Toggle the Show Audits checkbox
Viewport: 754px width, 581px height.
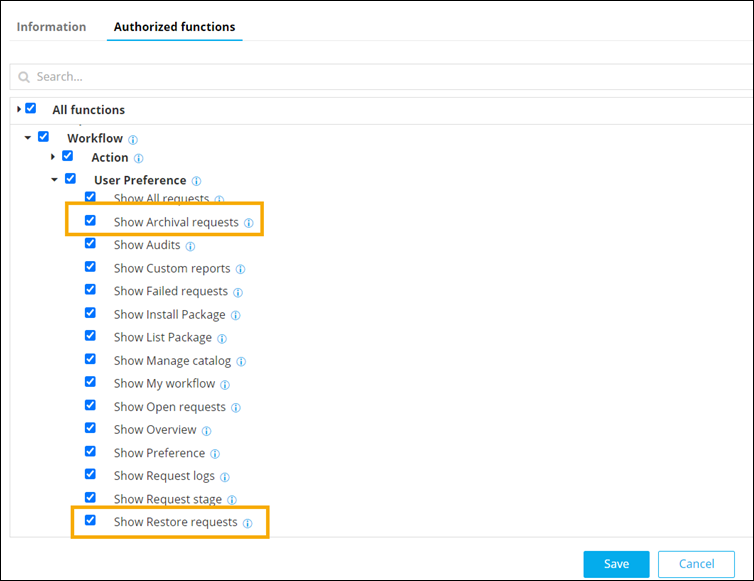[90, 243]
